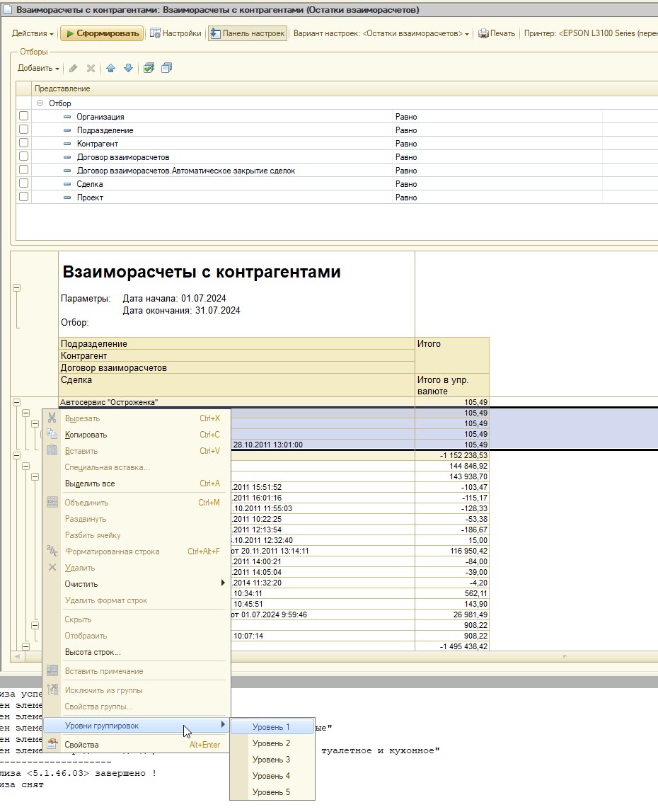The width and height of the screenshot is (658, 812).
Task: Select Уровень 1 in the grouping submenu
Action: pos(272,727)
